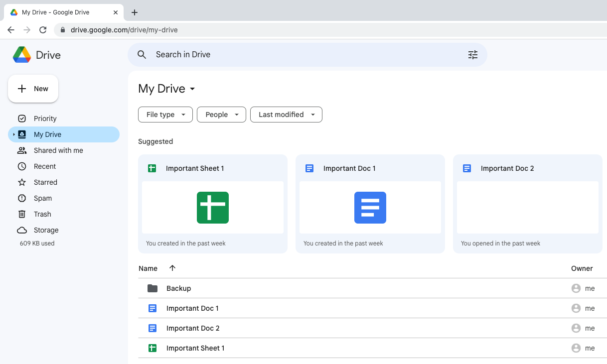The image size is (607, 364).
Task: Click the Shared with me people icon
Action: click(22, 150)
